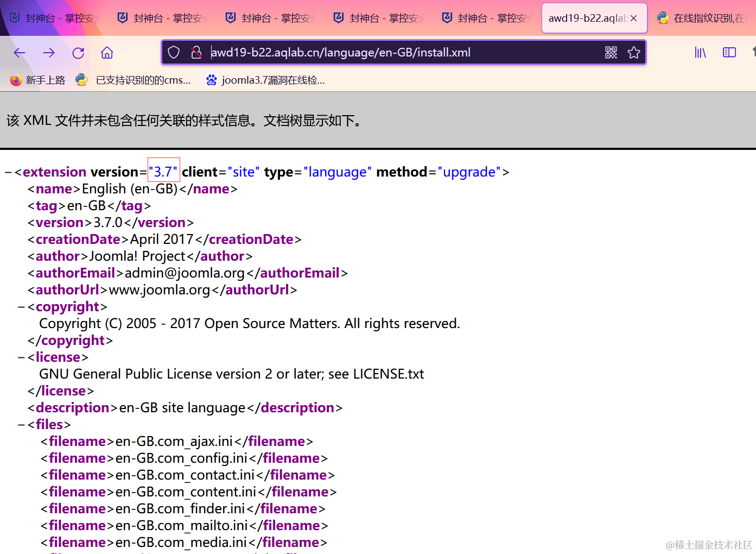The width and height of the screenshot is (756, 554).
Task: Switch to the second 封神台 tab
Action: [x=163, y=18]
